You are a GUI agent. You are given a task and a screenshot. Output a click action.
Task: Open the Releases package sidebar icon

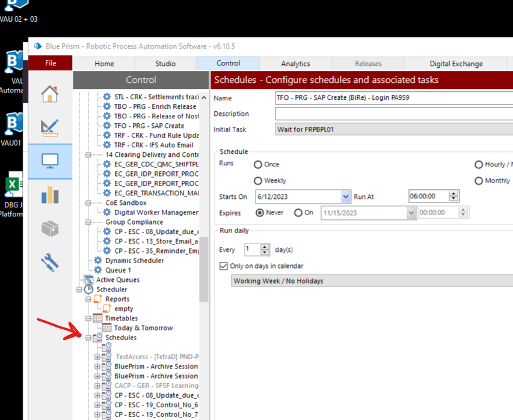pyautogui.click(x=49, y=229)
